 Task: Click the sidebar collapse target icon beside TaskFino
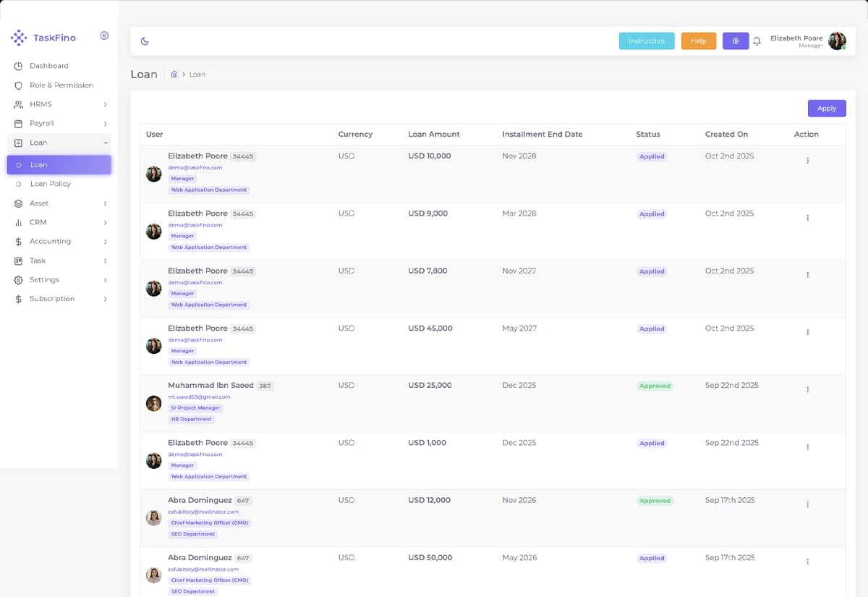tap(104, 35)
